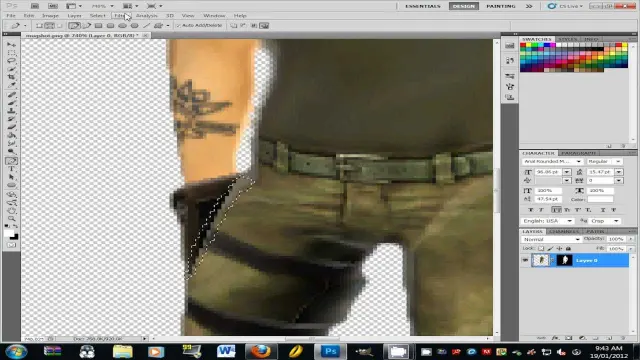640x360 pixels.
Task: Click Lock transparent pixels icon
Action: (541, 248)
